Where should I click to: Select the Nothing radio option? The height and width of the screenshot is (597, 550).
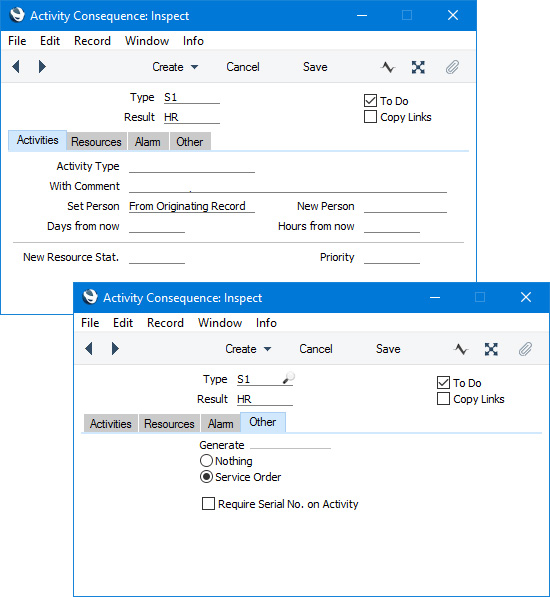pyautogui.click(x=206, y=461)
